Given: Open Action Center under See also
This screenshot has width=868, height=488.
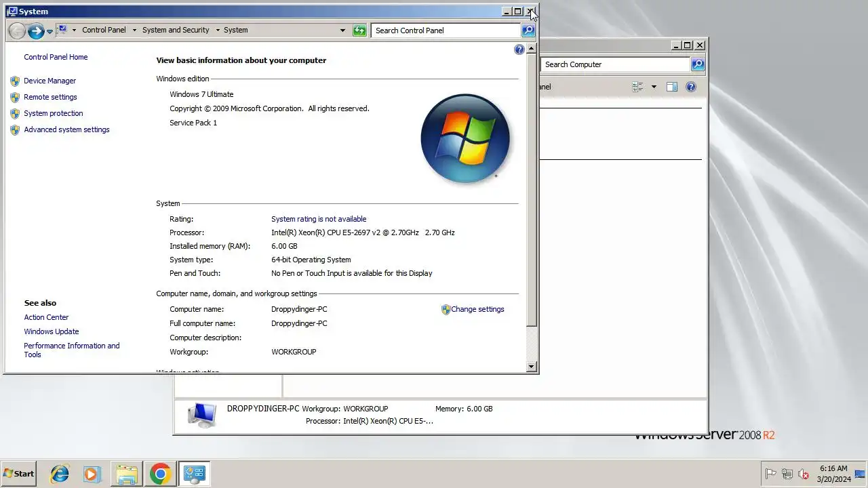Looking at the screenshot, I should coord(46,317).
